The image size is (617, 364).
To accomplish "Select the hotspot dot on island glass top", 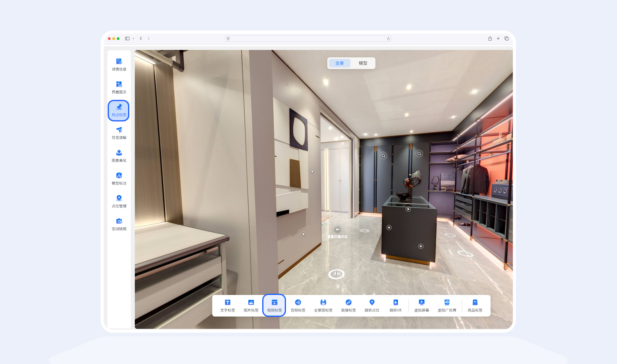I will point(408,209).
